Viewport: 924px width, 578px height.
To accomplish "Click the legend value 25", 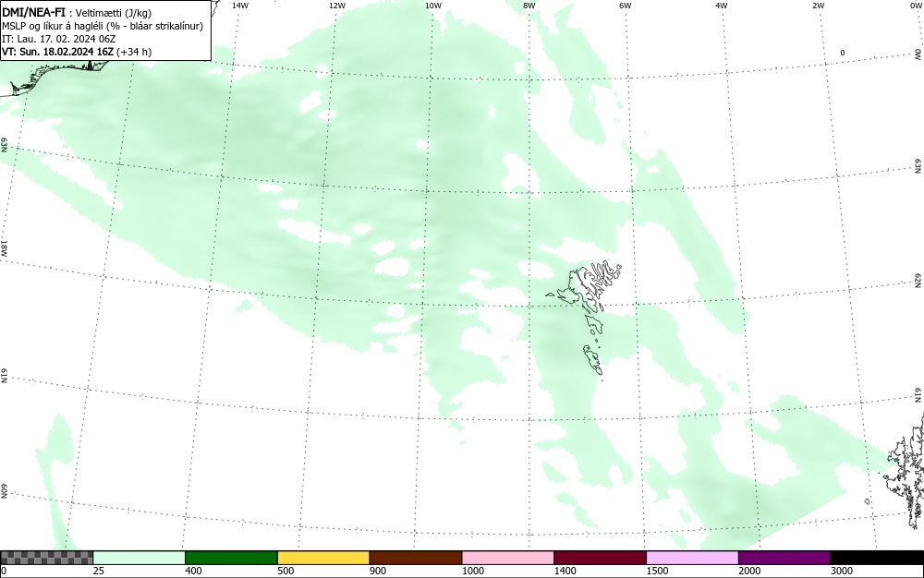I will 100,571.
